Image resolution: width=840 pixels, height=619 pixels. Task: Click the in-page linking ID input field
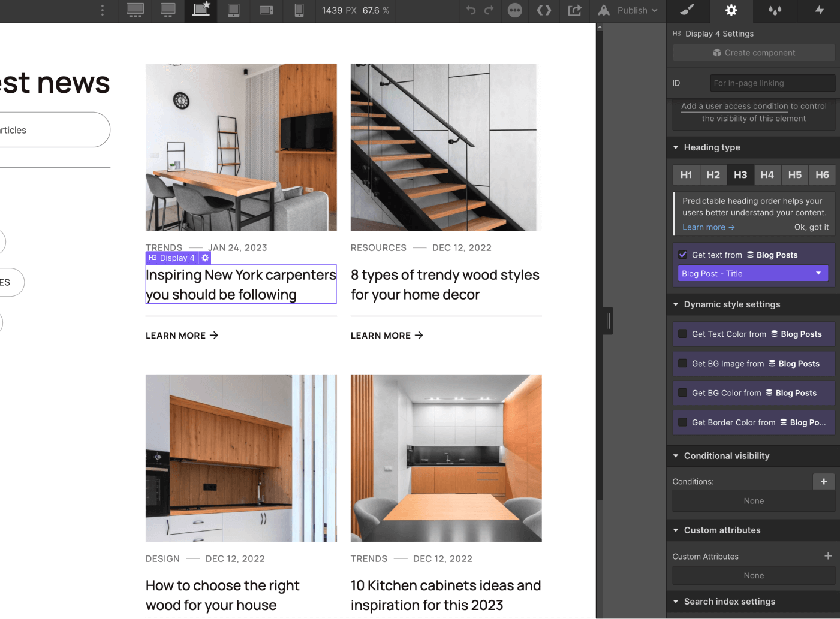point(772,83)
